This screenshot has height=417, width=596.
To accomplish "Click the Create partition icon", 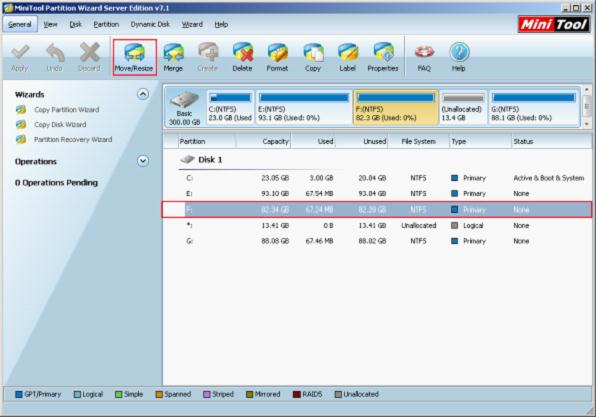I will tap(208, 52).
